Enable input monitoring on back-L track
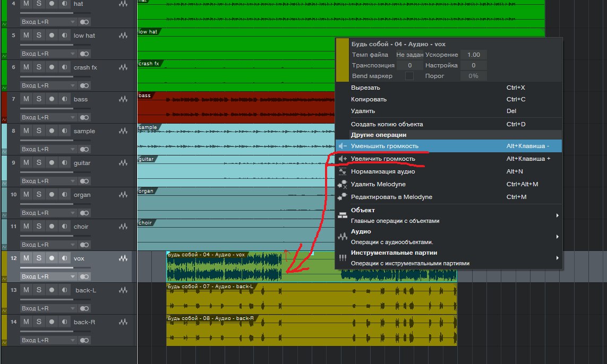Image resolution: width=607 pixels, height=364 pixels. coord(65,290)
